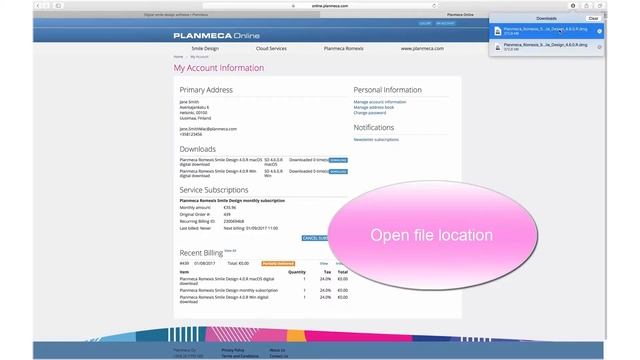The width and height of the screenshot is (640, 360).
Task: Clear the downloads list
Action: (x=593, y=18)
